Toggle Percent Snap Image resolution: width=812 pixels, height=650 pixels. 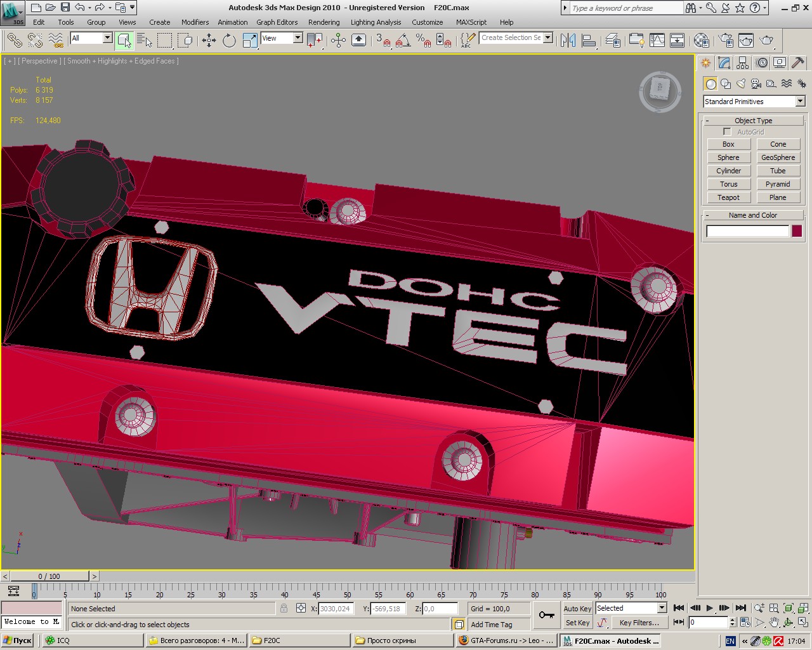coord(423,41)
